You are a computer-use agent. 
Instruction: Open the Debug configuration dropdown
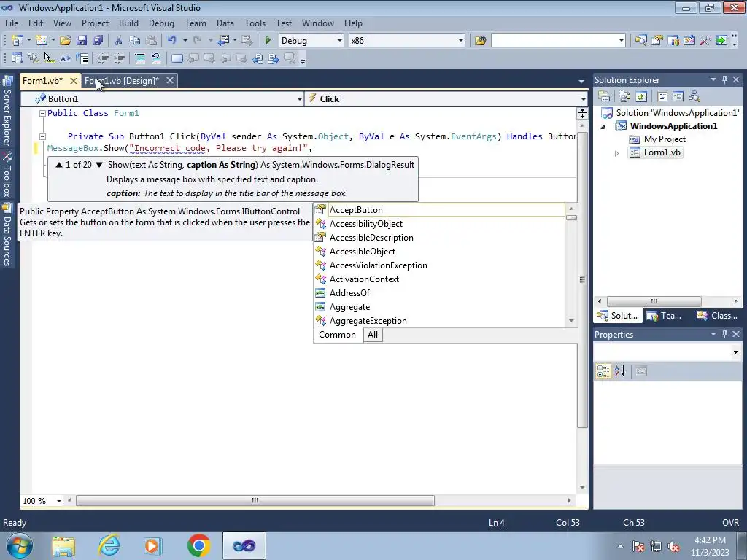point(340,41)
